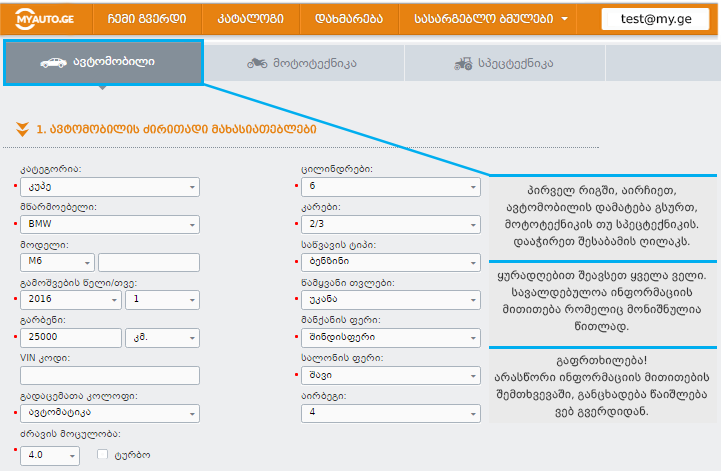Click the motorcycle icon in the მოტოტექნიკა tab
Screen dimensions: 721x471
tap(257, 63)
